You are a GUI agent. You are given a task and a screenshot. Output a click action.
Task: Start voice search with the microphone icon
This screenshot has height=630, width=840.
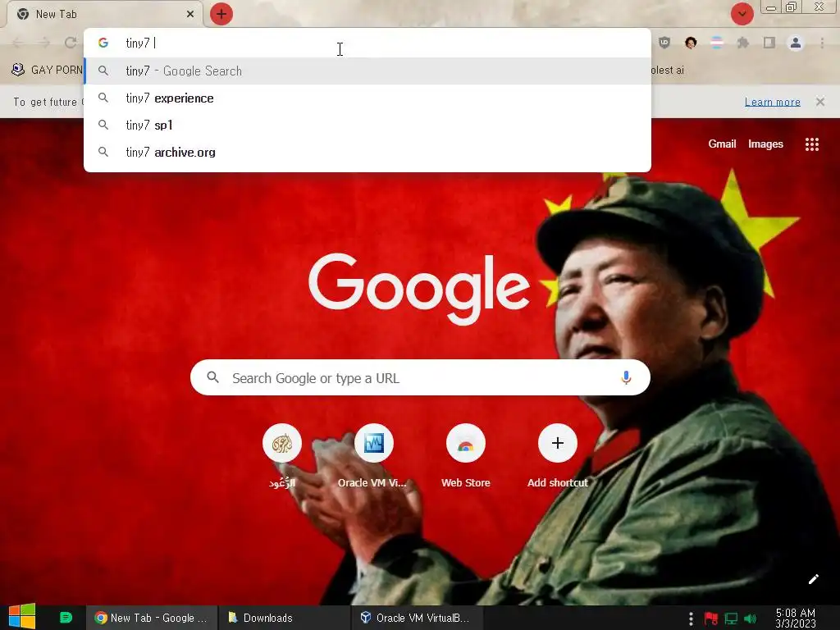(626, 377)
